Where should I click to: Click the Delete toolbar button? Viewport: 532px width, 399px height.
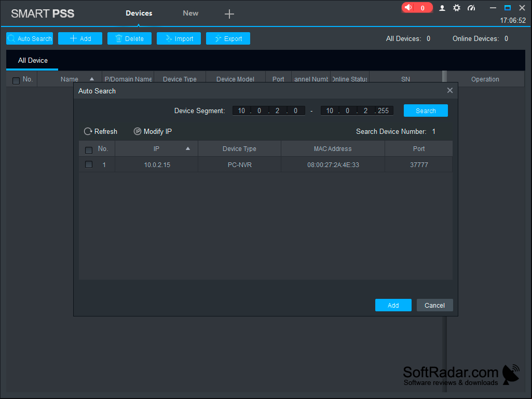[129, 38]
